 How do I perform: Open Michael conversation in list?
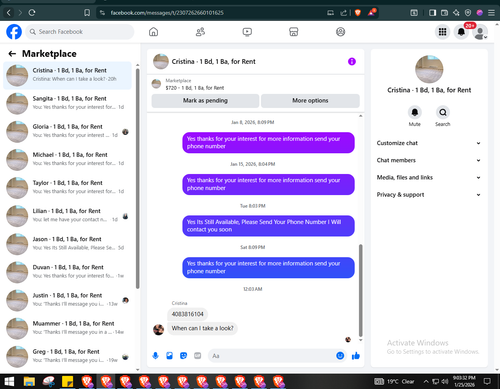point(67,160)
